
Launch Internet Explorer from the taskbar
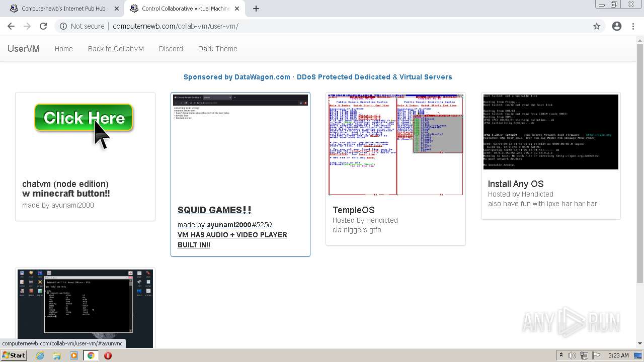tap(40, 355)
